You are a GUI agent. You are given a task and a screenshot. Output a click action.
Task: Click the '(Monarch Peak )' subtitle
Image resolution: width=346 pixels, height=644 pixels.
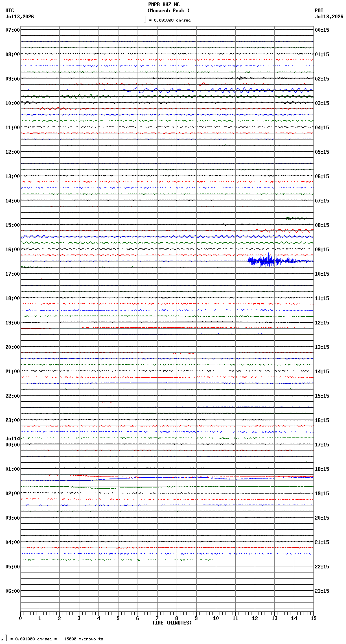(169, 11)
